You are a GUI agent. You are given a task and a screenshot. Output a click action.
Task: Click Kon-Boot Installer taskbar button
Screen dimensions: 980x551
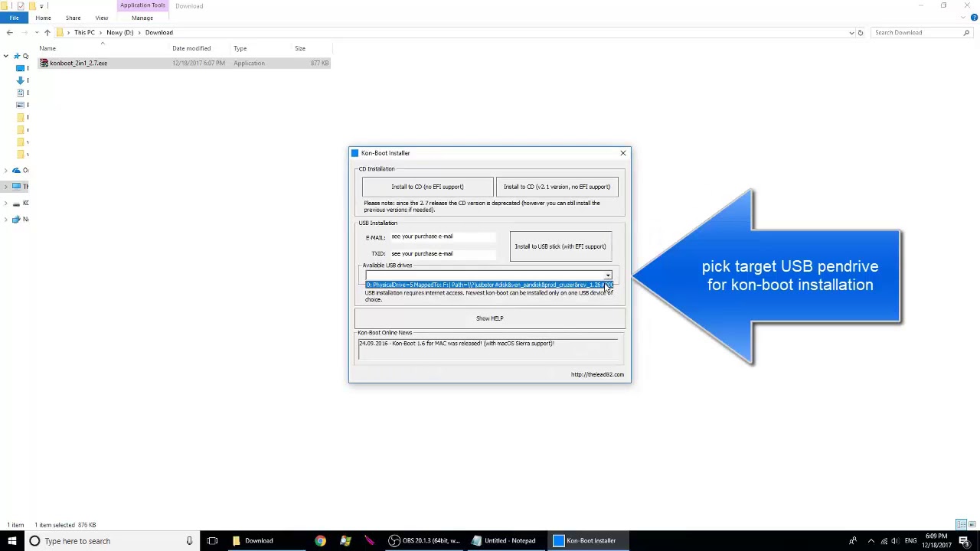[x=590, y=541]
